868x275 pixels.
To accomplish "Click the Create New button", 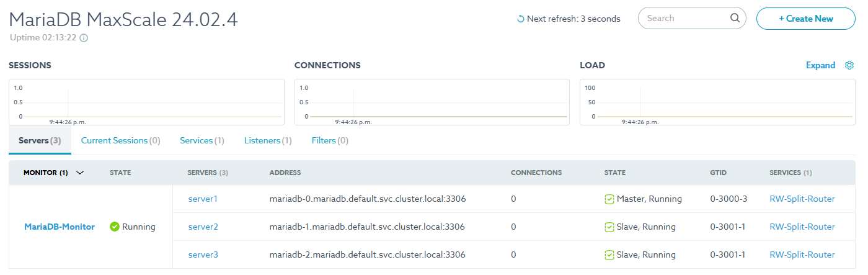I will pyautogui.click(x=806, y=19).
